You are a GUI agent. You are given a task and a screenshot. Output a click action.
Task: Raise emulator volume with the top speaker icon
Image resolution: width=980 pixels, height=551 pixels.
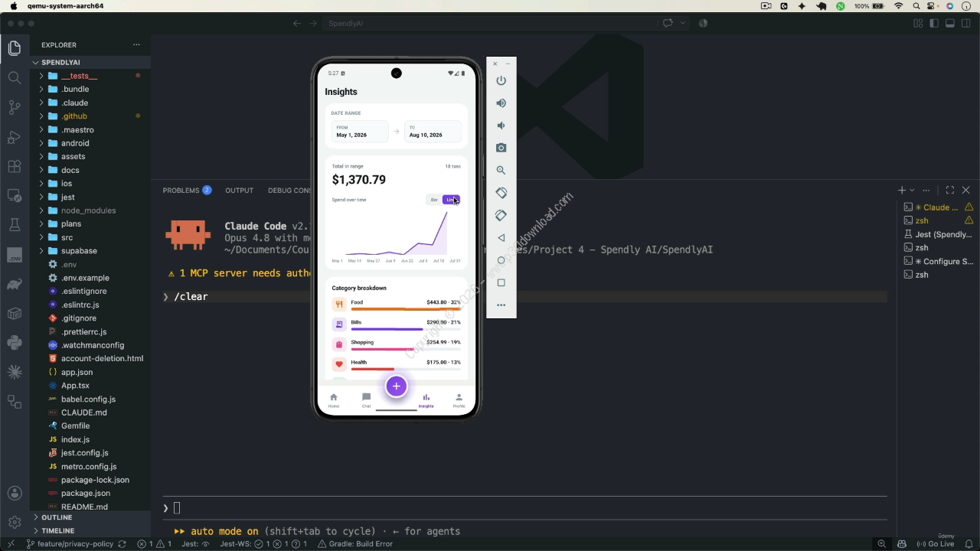click(x=501, y=103)
